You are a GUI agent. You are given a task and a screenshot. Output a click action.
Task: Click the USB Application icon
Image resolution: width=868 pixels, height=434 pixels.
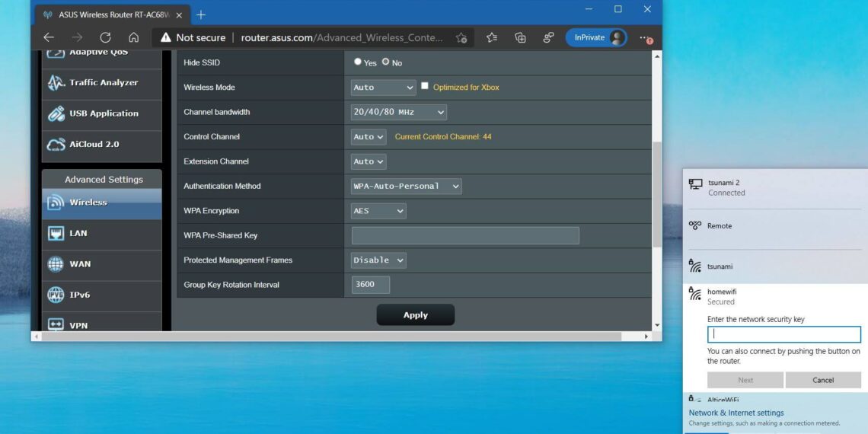tap(56, 113)
